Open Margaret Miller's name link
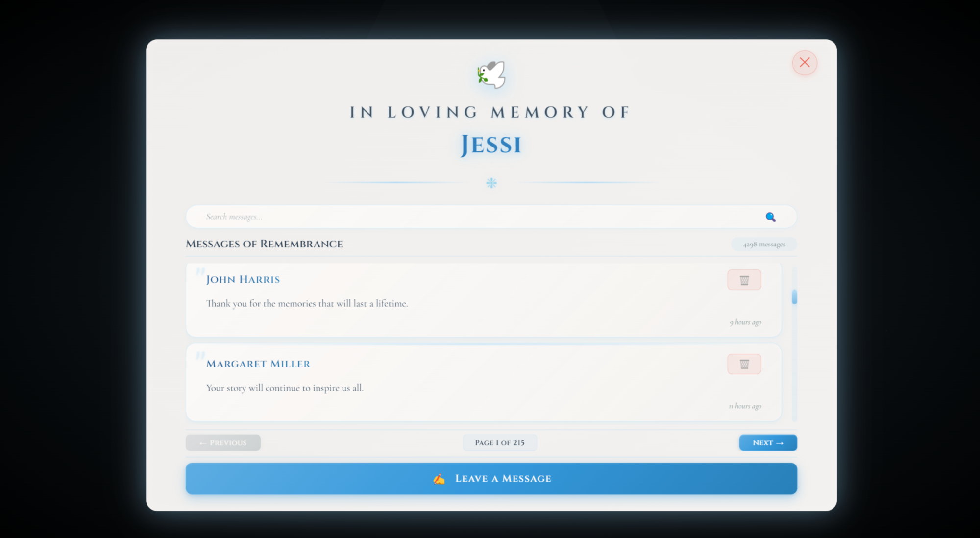 258,364
